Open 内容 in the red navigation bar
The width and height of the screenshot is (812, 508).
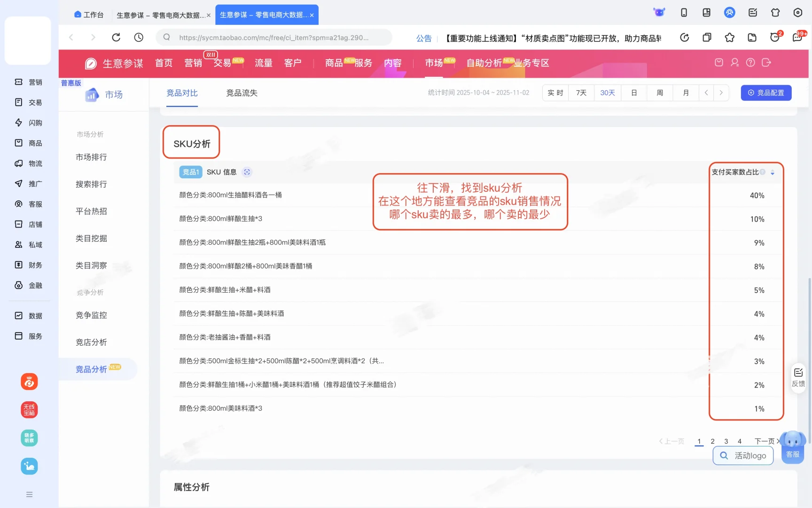[x=393, y=63]
